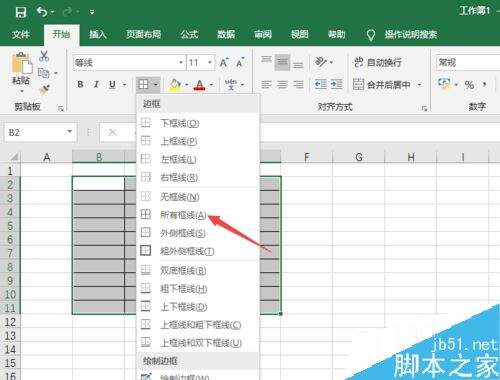Click the accounting currency format icon
The image size is (500, 380).
click(x=444, y=84)
